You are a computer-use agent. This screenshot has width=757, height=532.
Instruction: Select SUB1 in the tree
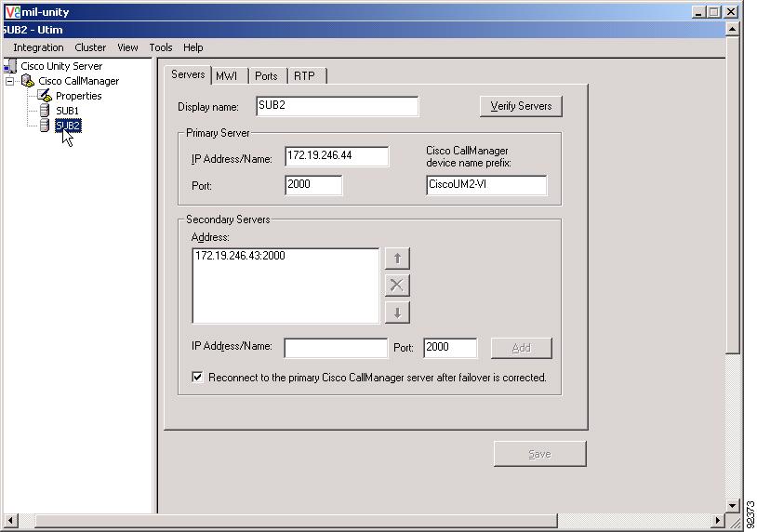pos(67,111)
